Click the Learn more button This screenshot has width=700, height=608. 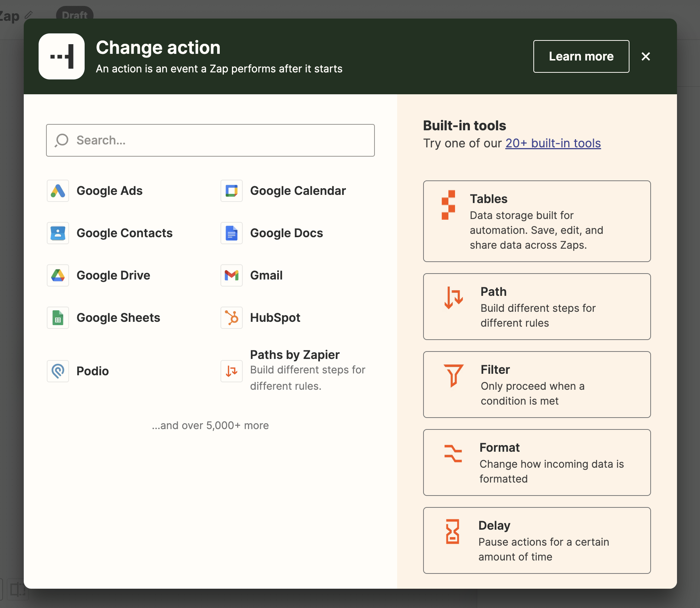point(581,56)
